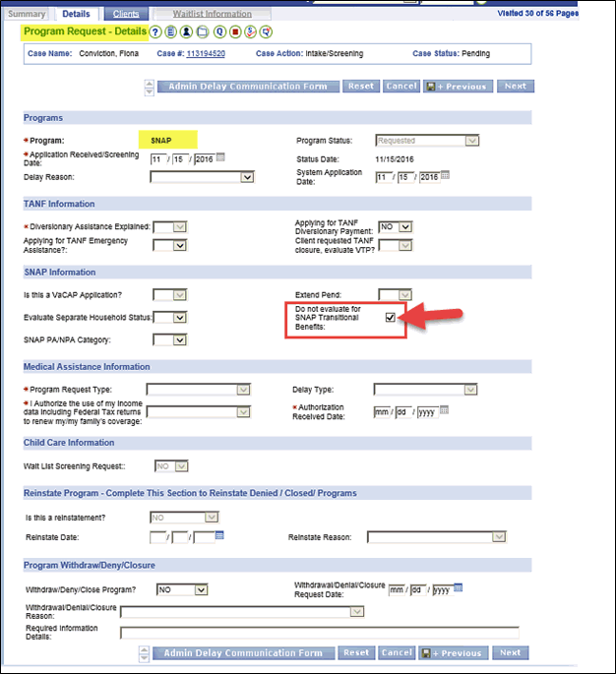
Task: Select the Details tab
Action: click(x=76, y=14)
